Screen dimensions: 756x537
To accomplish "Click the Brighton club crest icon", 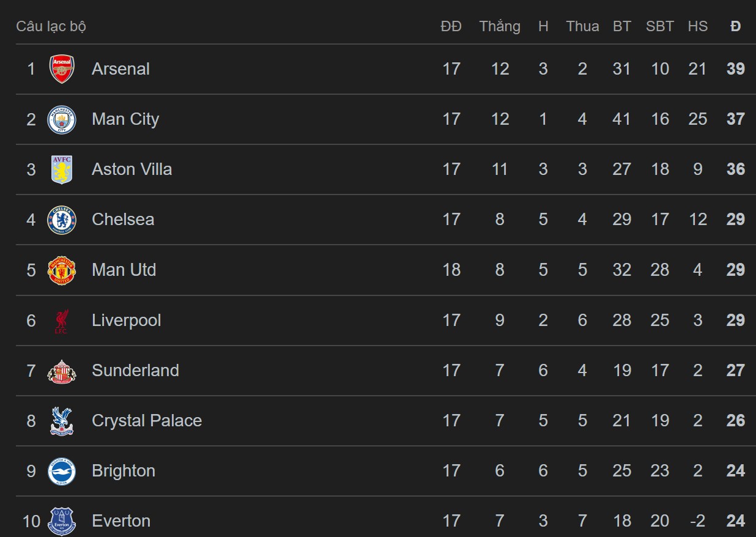I will pyautogui.click(x=62, y=471).
